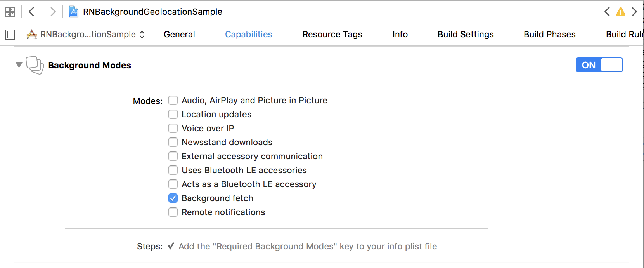This screenshot has height=268, width=644.
Task: Open the related items grid icon
Action: 10,12
